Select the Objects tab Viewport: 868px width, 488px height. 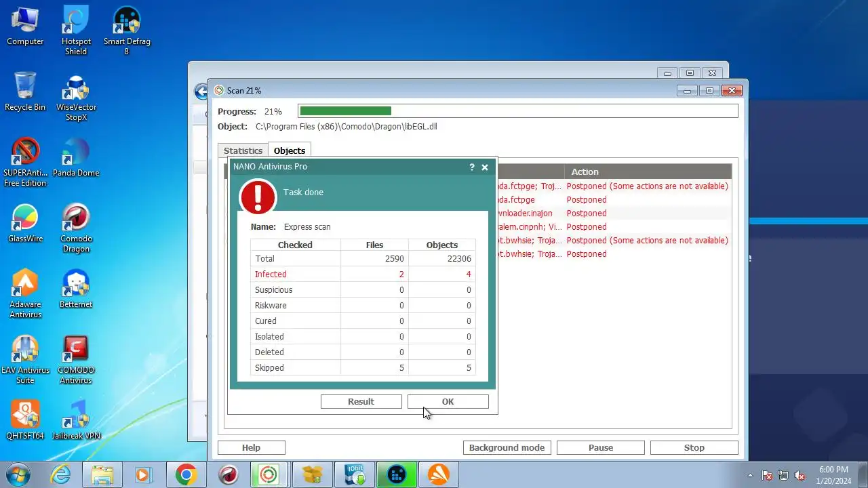tap(290, 150)
